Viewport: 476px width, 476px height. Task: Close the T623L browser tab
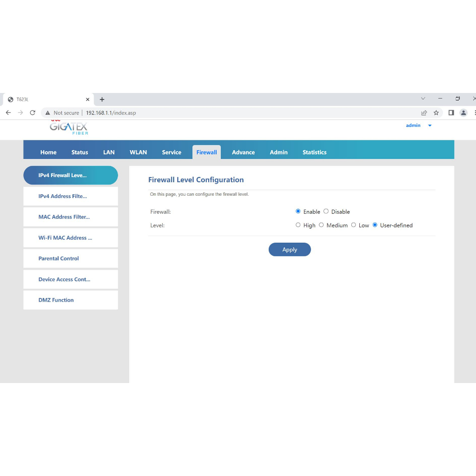point(87,99)
